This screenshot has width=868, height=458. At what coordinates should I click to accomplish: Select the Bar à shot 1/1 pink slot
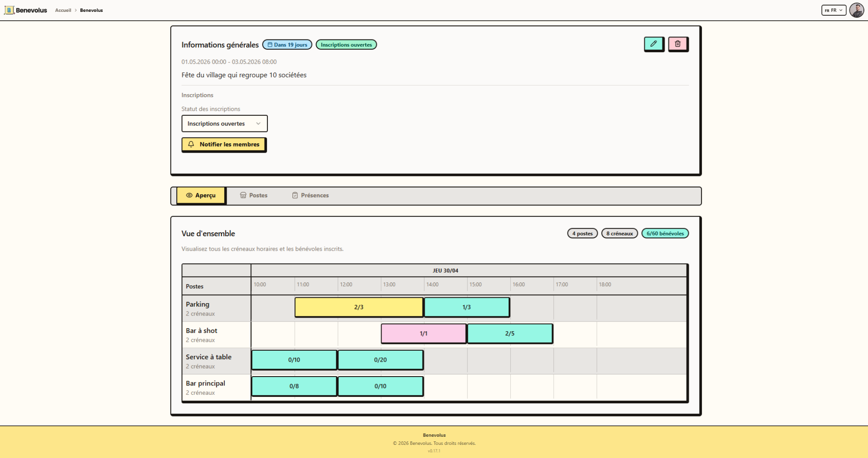423,333
